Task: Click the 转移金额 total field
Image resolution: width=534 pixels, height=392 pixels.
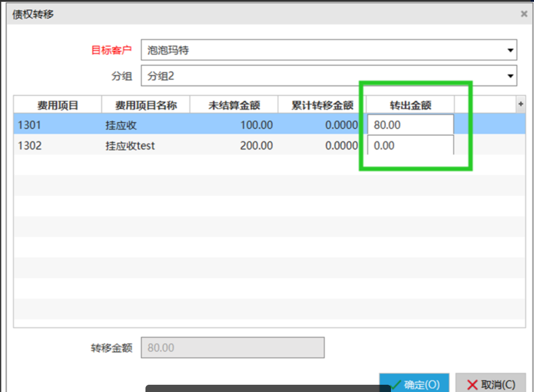Action: coord(232,348)
